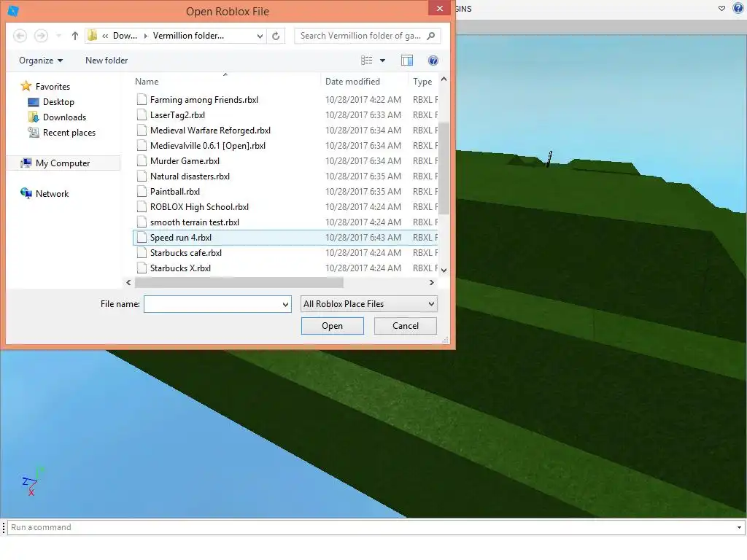Close the Open Roblox File dialog
This screenshot has width=747, height=560.
pos(440,8)
